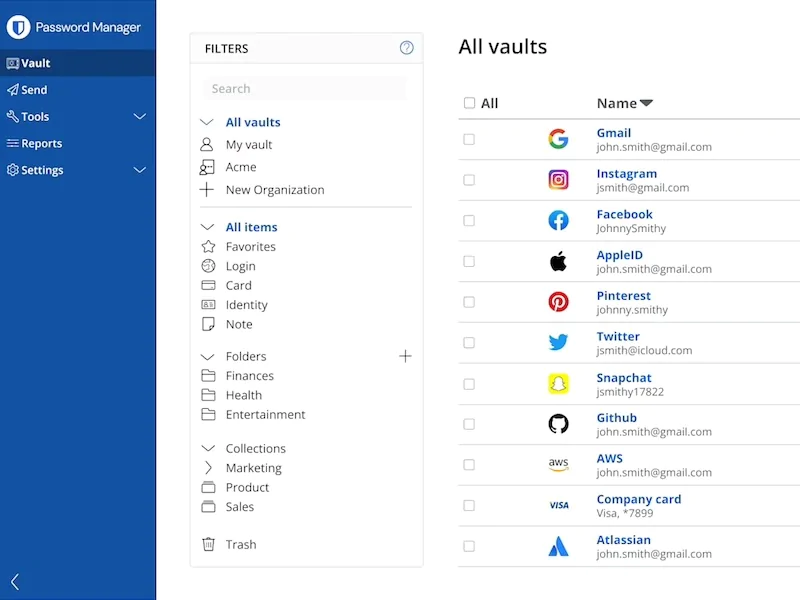Click New Organization under All vaults

[275, 189]
